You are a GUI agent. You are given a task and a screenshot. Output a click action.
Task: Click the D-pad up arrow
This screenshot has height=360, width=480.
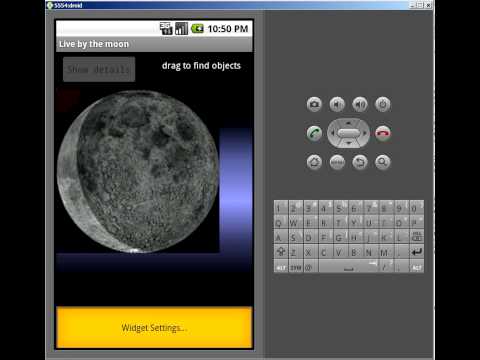click(348, 123)
